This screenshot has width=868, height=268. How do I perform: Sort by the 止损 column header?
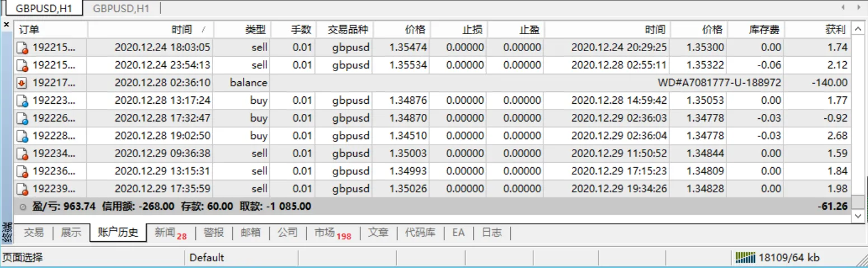458,30
